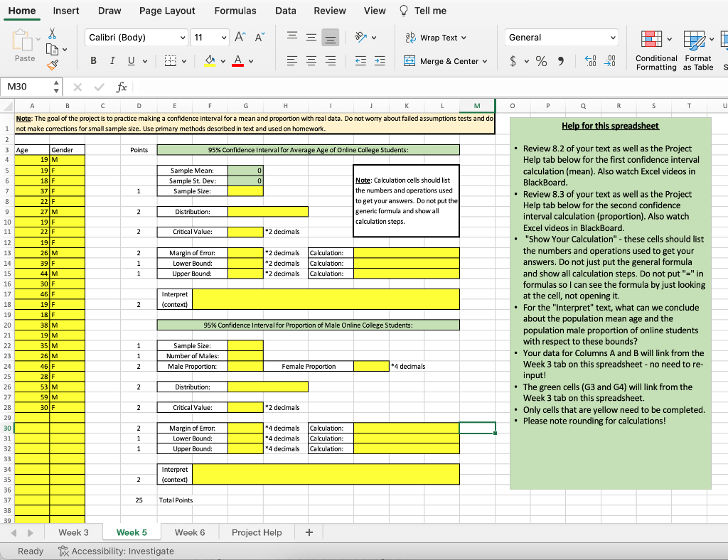Add a new sheet with the plus button
The image size is (728, 560).
tap(309, 532)
